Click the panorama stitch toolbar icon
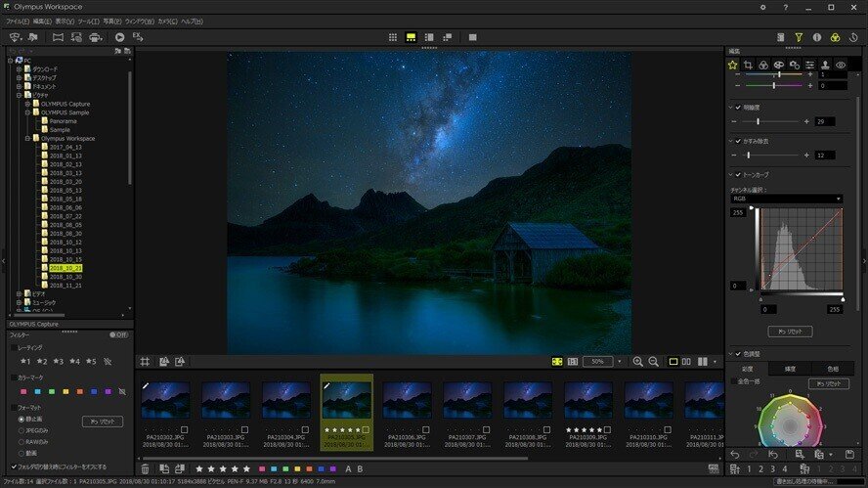 pos(58,37)
